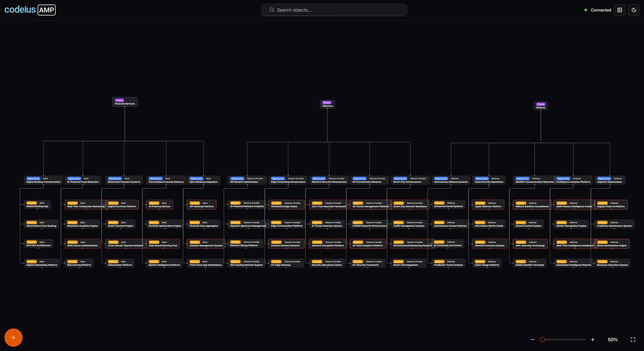Open the codelus AMP logo
Image resolution: width=644 pixels, height=351 pixels.
[30, 10]
